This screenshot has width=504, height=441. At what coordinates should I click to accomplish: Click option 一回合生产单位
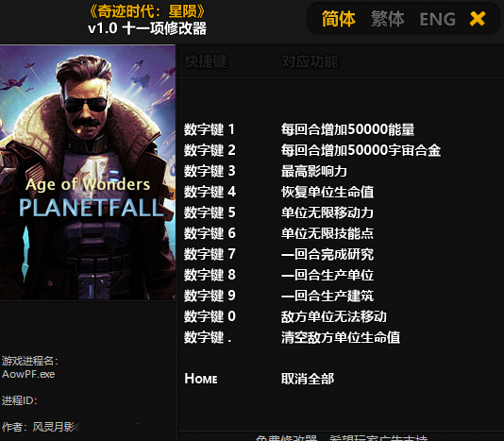click(328, 275)
